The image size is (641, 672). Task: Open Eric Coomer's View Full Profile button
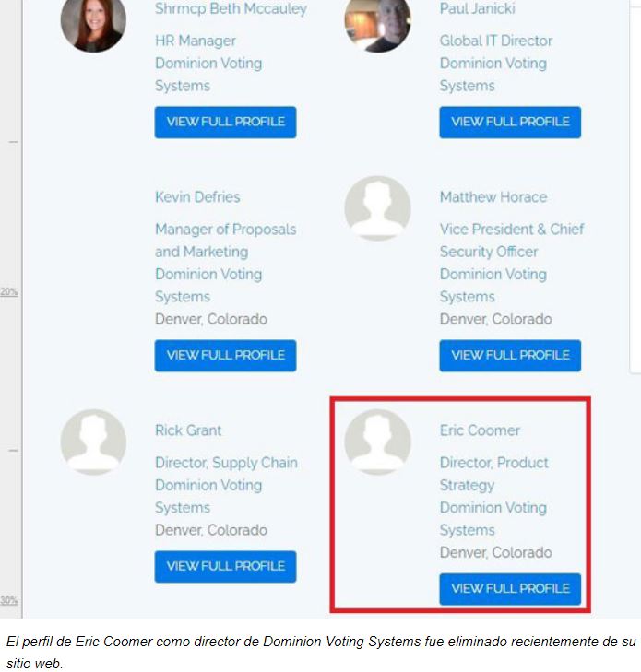(x=510, y=589)
